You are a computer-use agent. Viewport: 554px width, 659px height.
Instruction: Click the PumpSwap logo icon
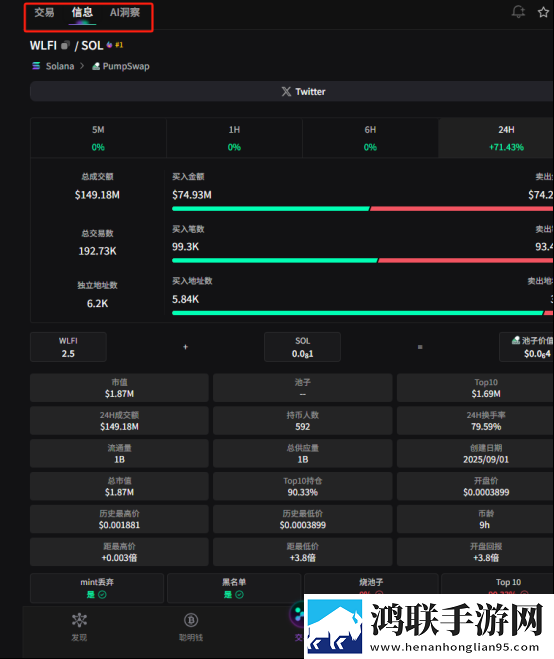pyautogui.click(x=96, y=66)
